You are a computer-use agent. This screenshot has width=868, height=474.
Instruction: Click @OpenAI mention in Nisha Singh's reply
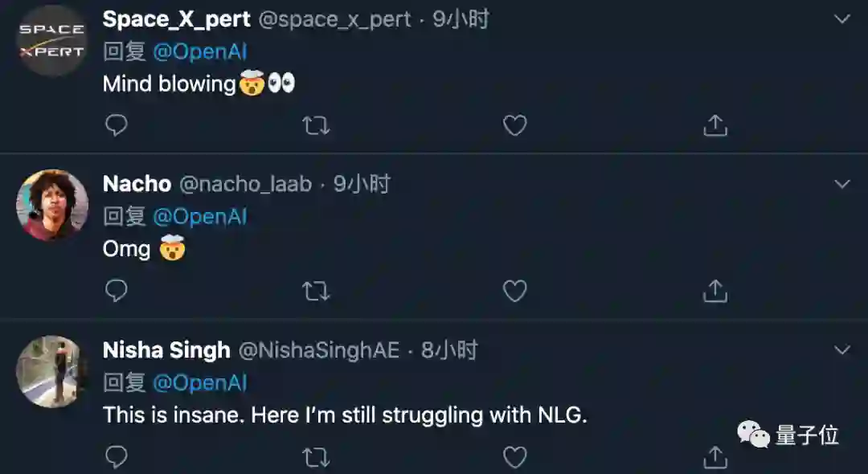click(x=199, y=383)
